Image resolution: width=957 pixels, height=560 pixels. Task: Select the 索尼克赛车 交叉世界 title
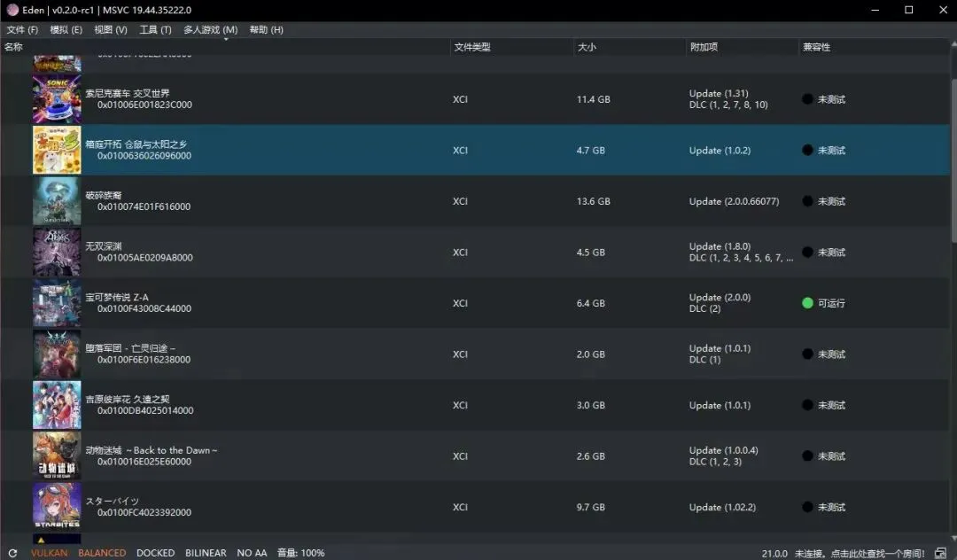click(x=128, y=93)
